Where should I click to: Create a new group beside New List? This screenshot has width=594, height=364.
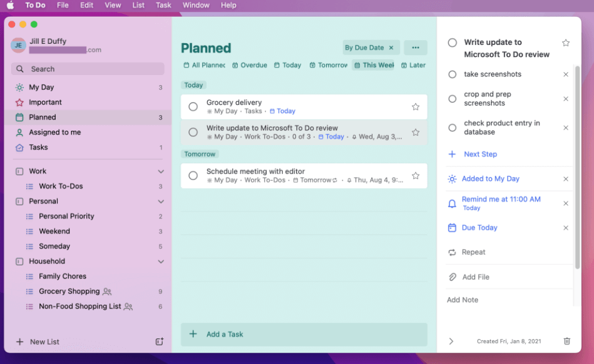[160, 341]
